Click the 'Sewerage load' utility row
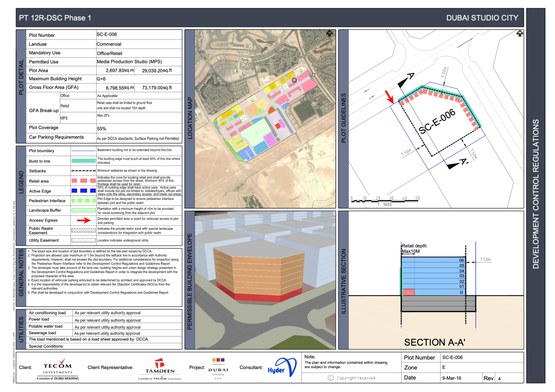555x392 pixels. 103,333
